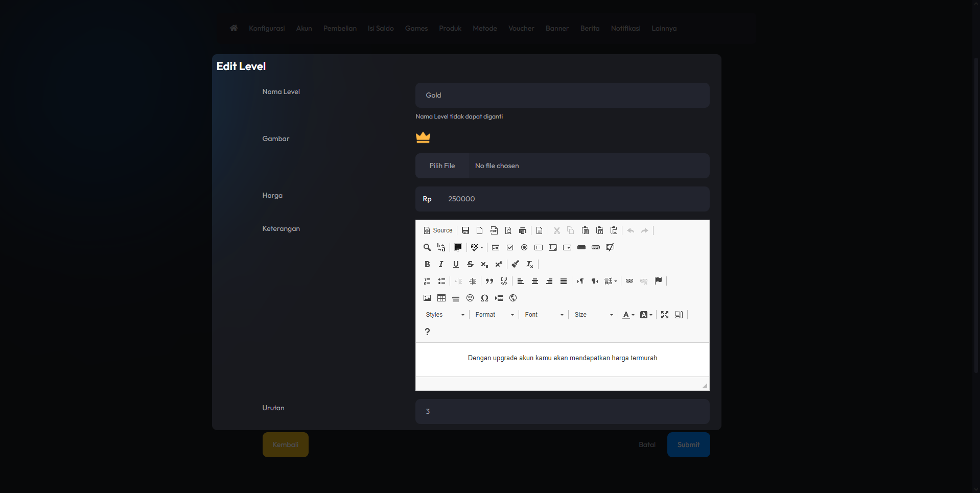Insert a radio button form field
Viewport: 980px width, 493px height.
[x=524, y=247]
